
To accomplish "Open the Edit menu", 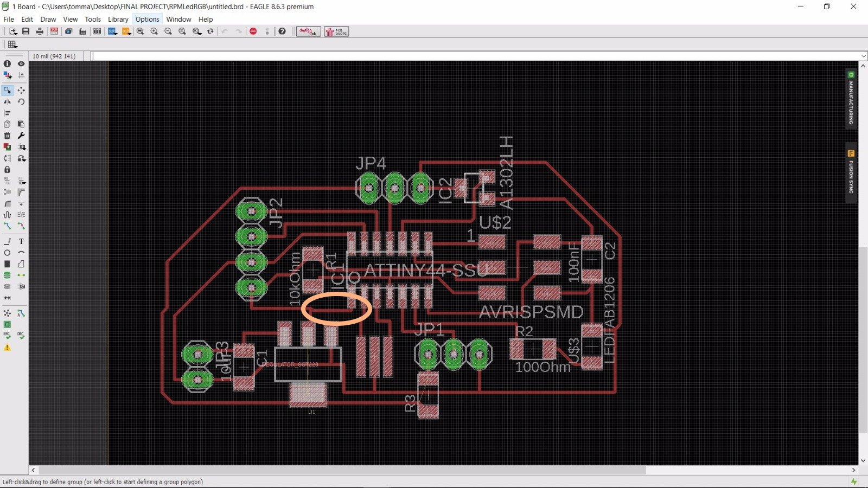I will point(27,19).
